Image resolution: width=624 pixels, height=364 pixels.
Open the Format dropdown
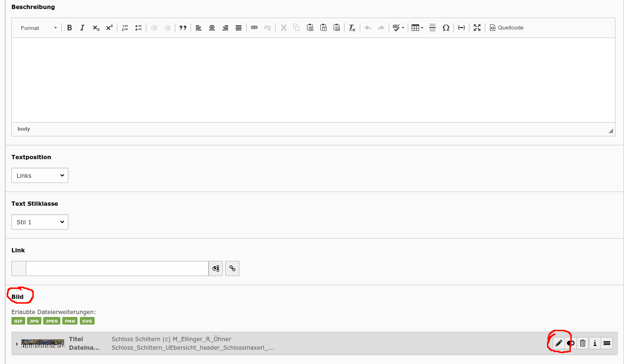tap(38, 28)
